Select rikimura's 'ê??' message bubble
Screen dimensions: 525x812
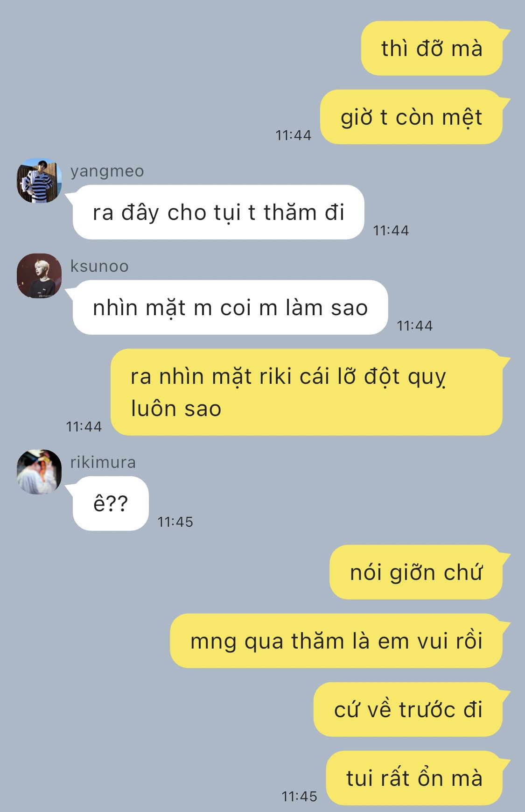point(111,503)
